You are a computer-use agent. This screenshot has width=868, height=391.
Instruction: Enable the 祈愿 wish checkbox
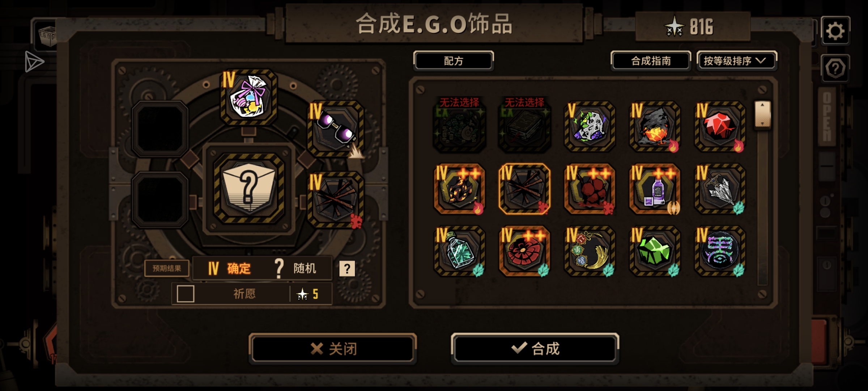coord(186,294)
